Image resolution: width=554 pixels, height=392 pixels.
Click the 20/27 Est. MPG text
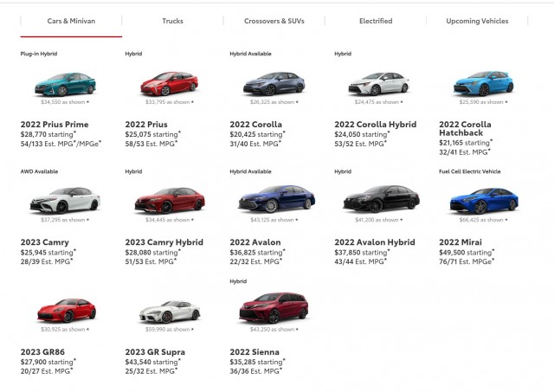click(x=47, y=371)
